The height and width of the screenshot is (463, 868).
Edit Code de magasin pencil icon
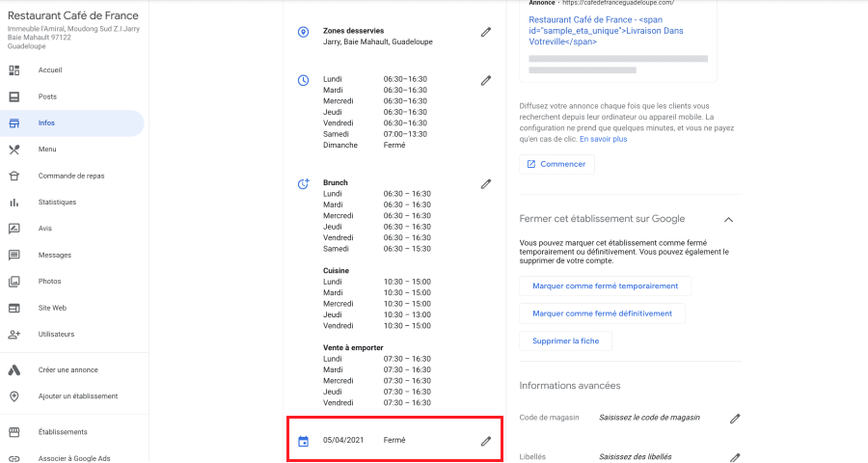735,419
